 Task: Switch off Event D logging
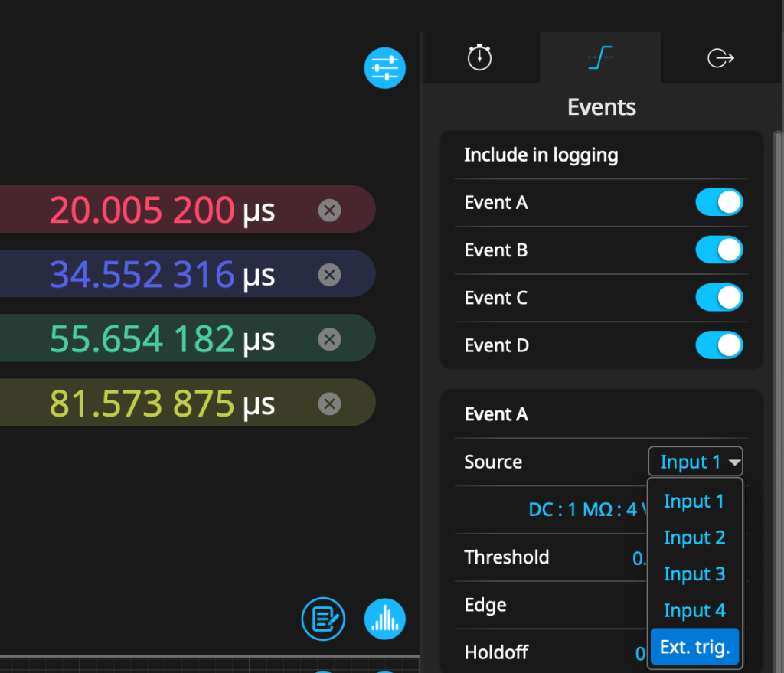coord(718,345)
